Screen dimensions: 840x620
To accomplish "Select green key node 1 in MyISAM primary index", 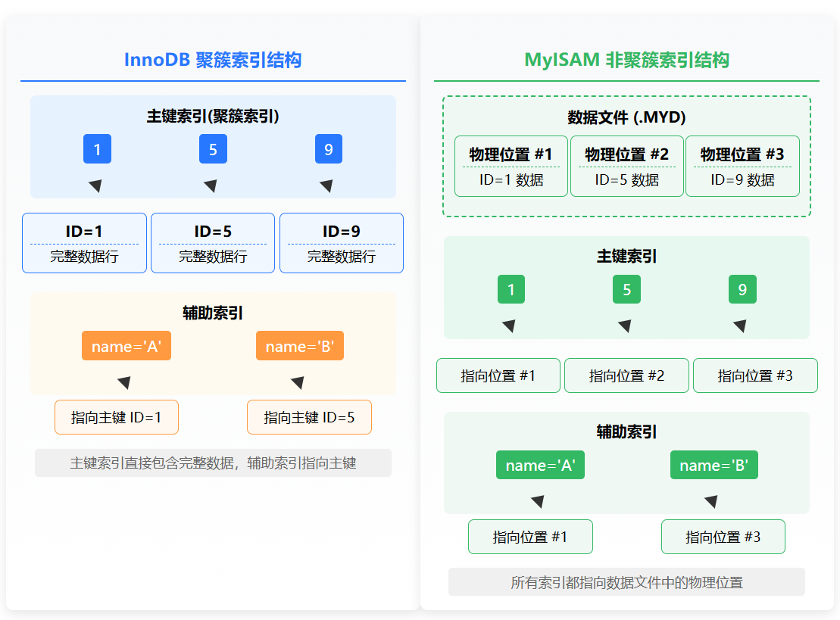I will [511, 289].
